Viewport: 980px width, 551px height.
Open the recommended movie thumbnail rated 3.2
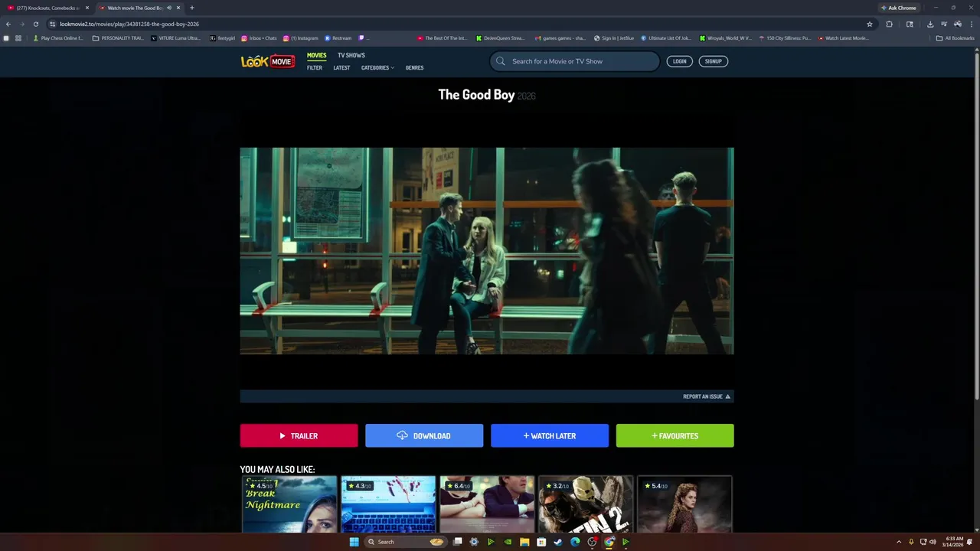(x=586, y=504)
